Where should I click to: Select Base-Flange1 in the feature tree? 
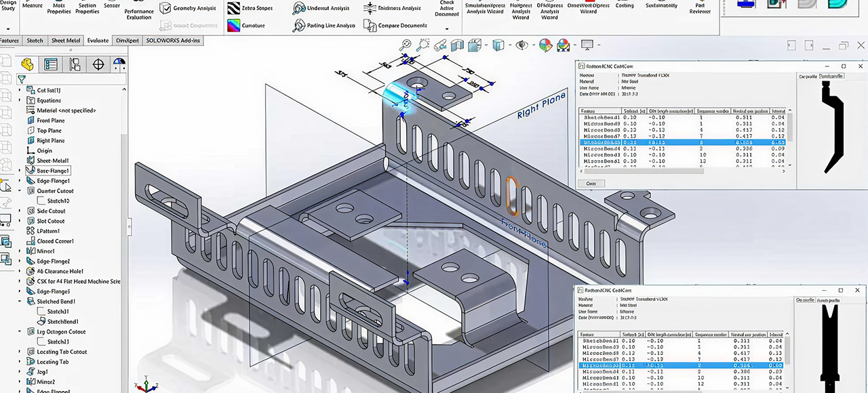point(52,171)
